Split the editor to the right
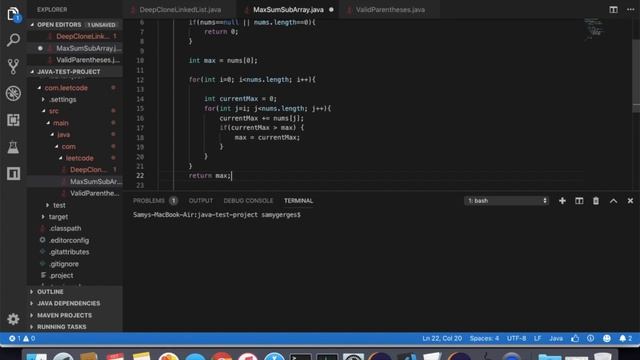The image size is (640, 360). coord(613,9)
